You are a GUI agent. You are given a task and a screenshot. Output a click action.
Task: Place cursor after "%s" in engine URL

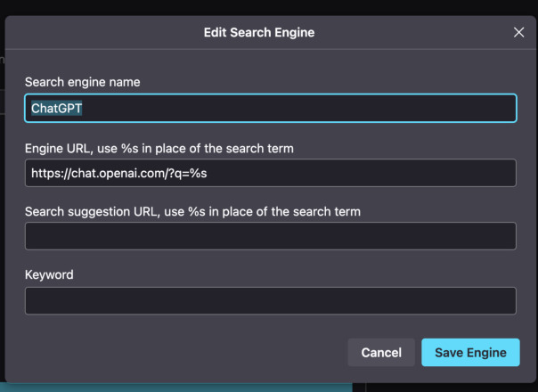208,173
